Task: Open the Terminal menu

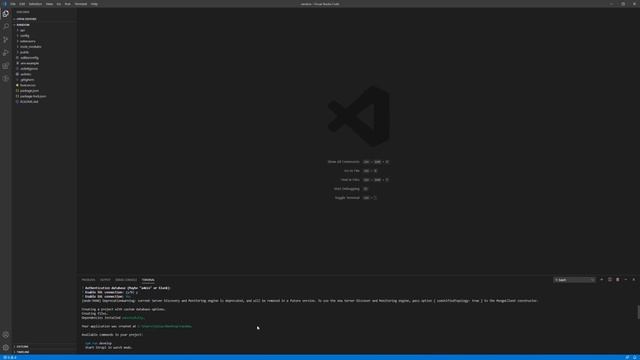Action: [x=81, y=4]
